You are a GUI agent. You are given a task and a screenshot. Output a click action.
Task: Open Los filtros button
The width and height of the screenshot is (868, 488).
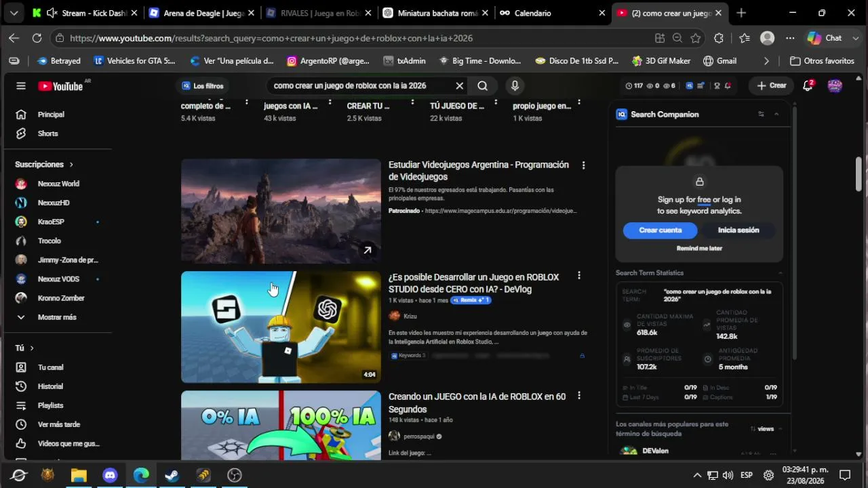(x=202, y=86)
